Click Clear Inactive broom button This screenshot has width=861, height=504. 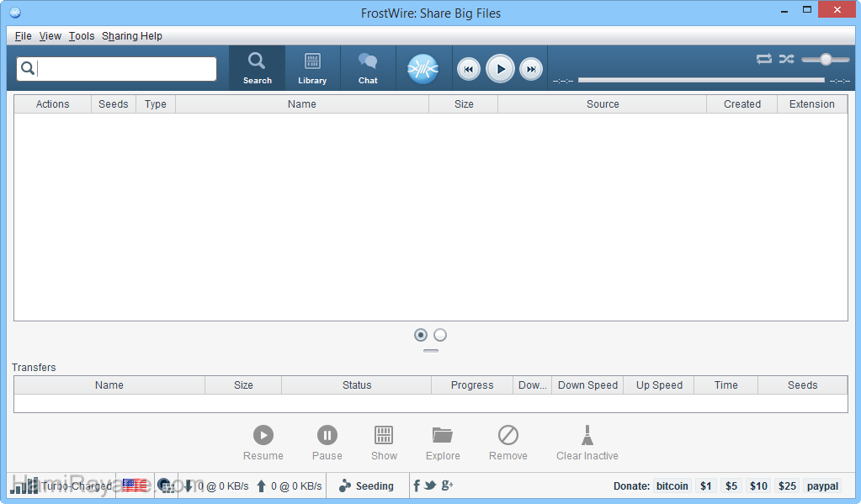coord(587,443)
